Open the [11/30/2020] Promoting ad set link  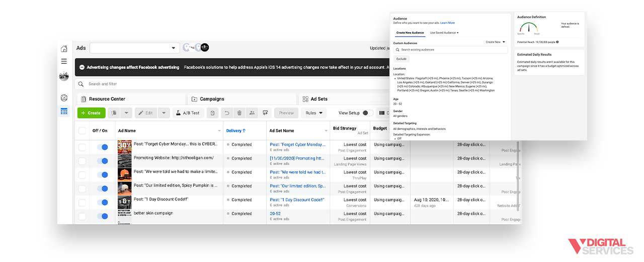click(297, 158)
